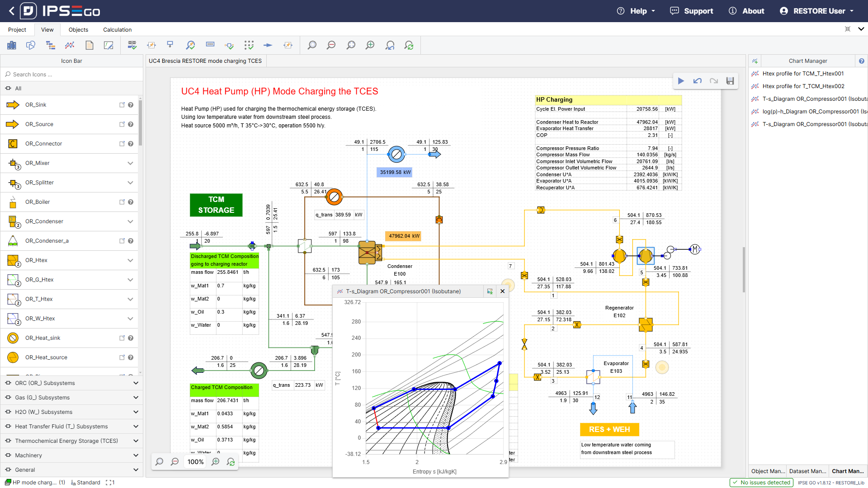This screenshot has height=488, width=868.
Task: Select the blue heat sink circle at top
Action: [396, 155]
